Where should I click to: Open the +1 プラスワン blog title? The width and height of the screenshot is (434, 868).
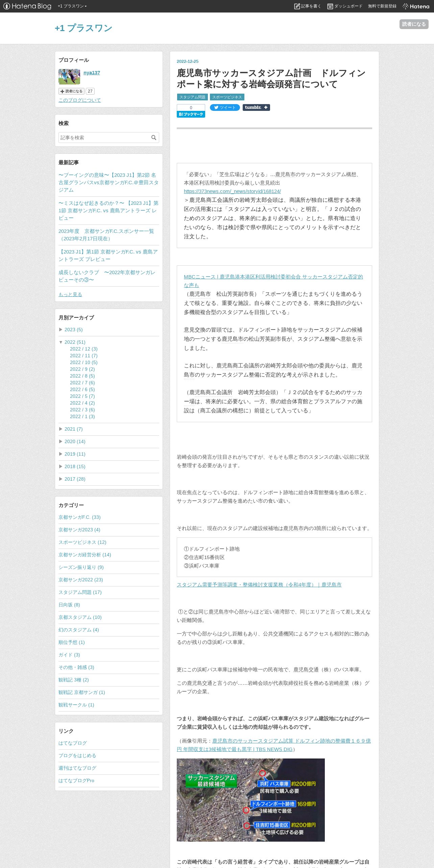83,28
